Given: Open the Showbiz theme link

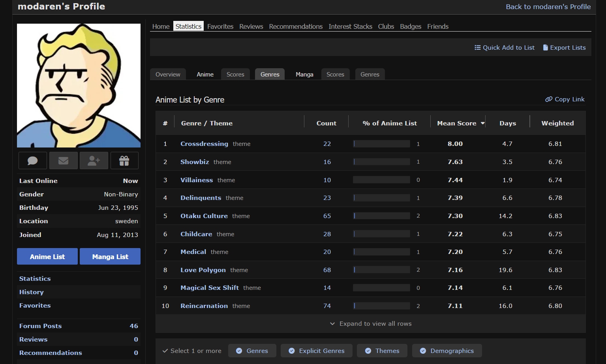Looking at the screenshot, I should pos(195,162).
